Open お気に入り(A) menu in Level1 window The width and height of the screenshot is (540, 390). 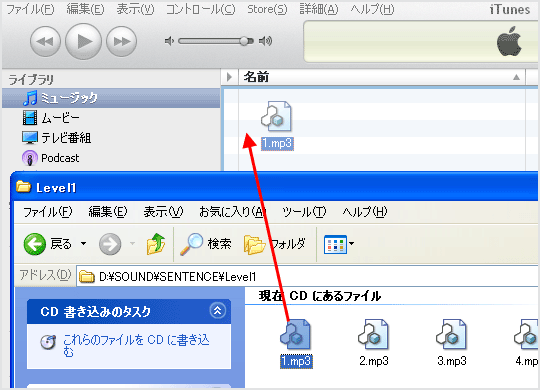pyautogui.click(x=232, y=212)
